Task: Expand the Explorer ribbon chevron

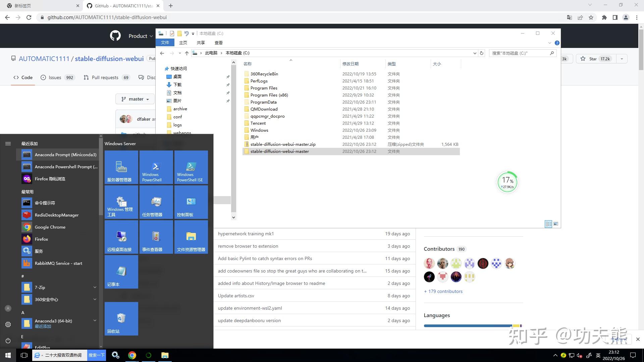Action: [549, 43]
